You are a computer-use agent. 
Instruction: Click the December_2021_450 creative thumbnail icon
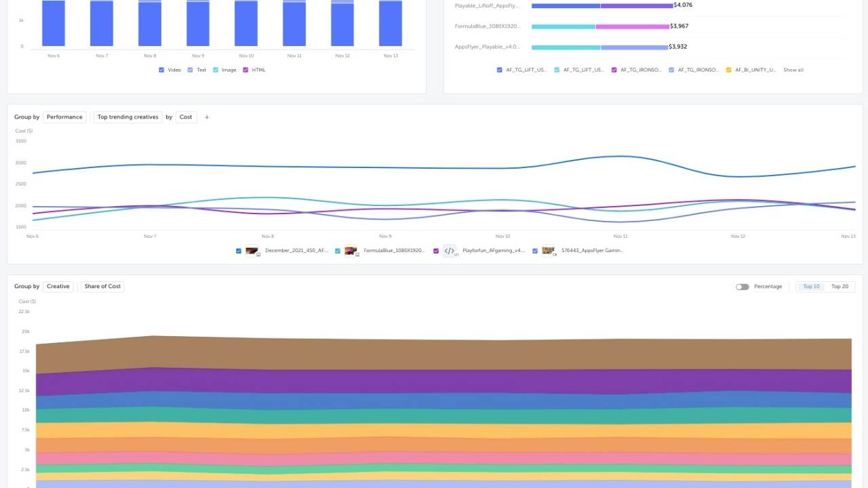pos(252,250)
